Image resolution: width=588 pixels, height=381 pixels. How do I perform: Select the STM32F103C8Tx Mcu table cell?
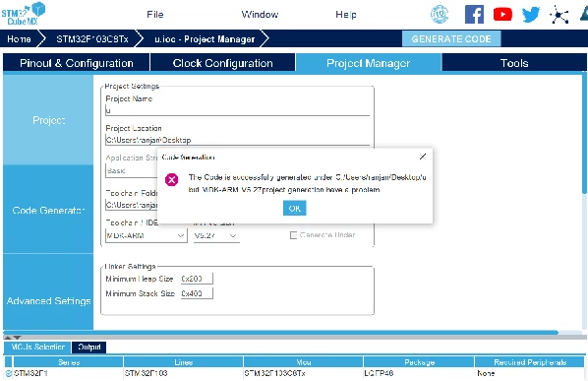(303, 373)
